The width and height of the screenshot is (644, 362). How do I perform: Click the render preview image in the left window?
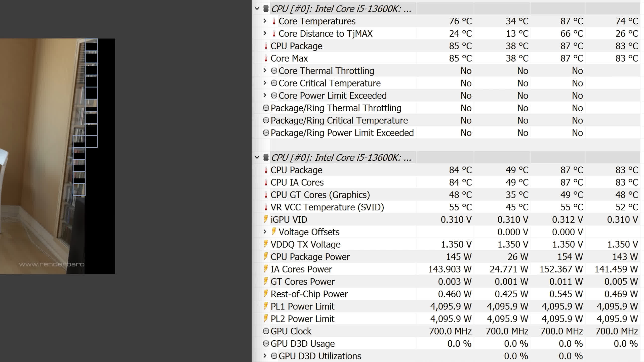pos(57,156)
